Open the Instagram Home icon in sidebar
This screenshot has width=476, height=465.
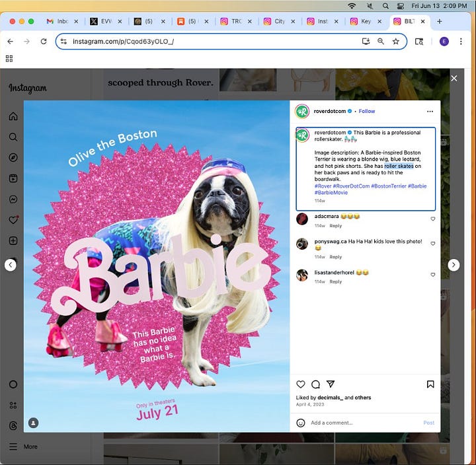[13, 116]
